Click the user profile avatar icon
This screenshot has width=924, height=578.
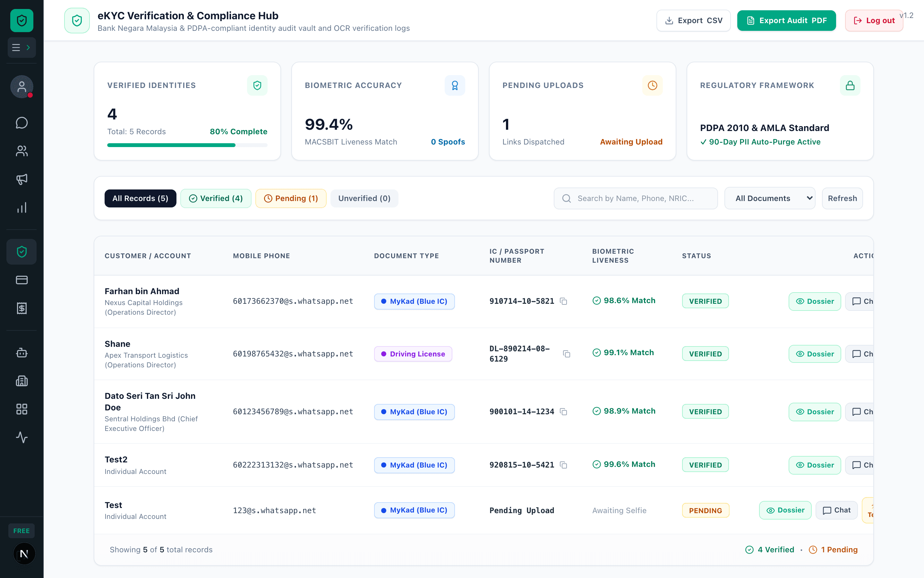click(x=22, y=87)
